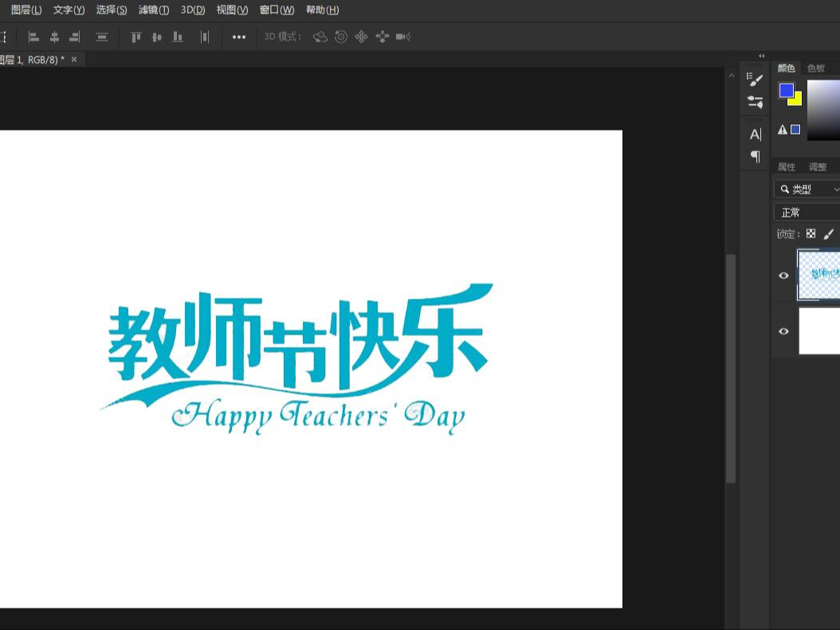
Task: Switch to the 色板 swatches tab
Action: point(815,68)
